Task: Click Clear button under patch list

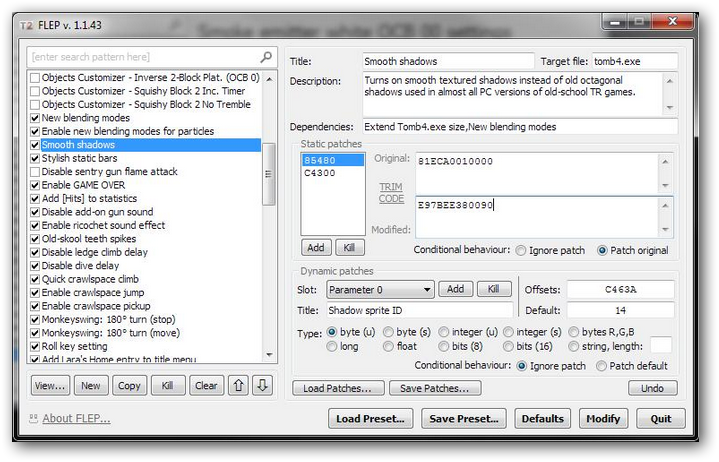Action: click(206, 386)
